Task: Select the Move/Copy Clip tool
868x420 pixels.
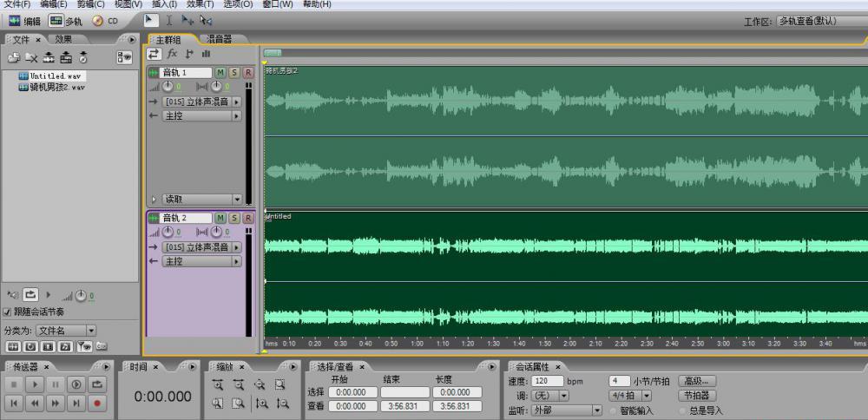Action: click(x=187, y=21)
